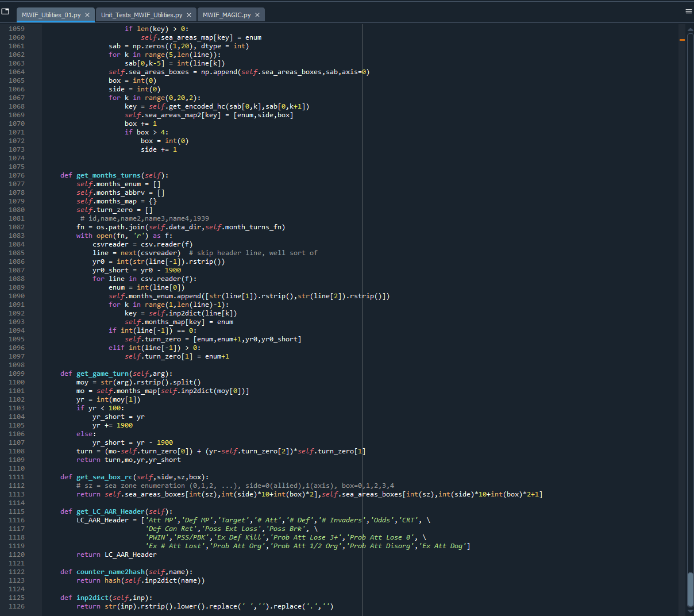Click the 'yr_short = yr - 1900' line

[x=133, y=442]
